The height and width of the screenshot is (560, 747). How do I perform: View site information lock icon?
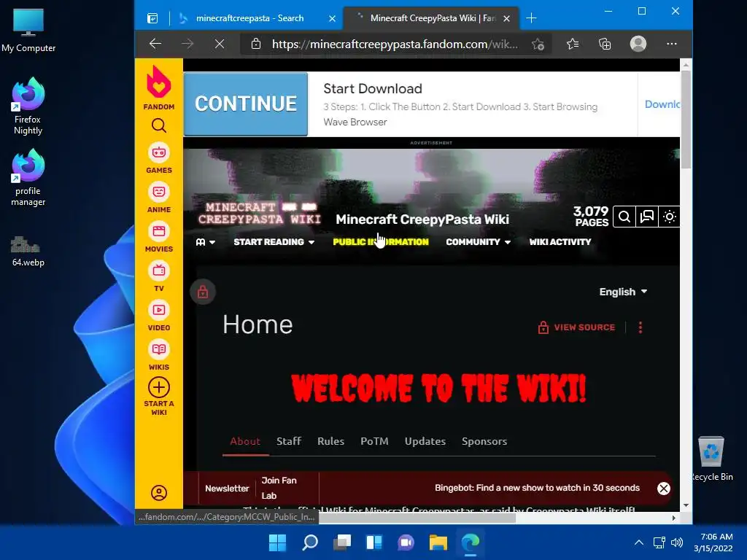[256, 44]
